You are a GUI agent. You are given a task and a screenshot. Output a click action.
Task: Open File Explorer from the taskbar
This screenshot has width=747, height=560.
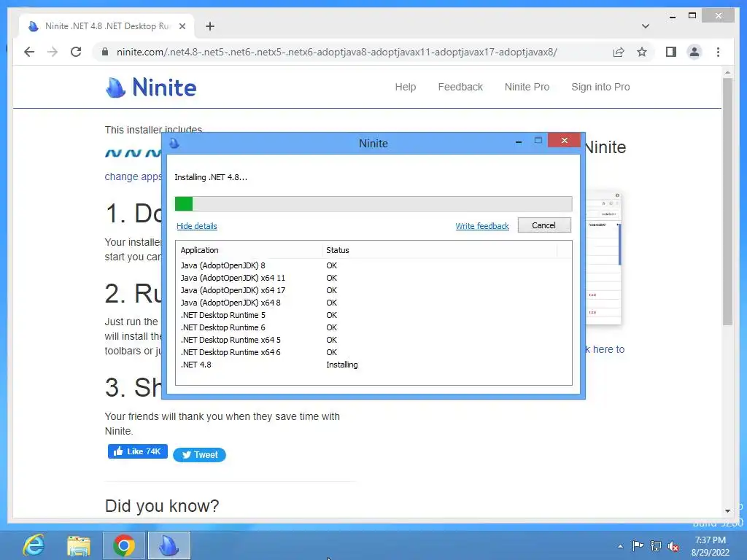tap(79, 545)
